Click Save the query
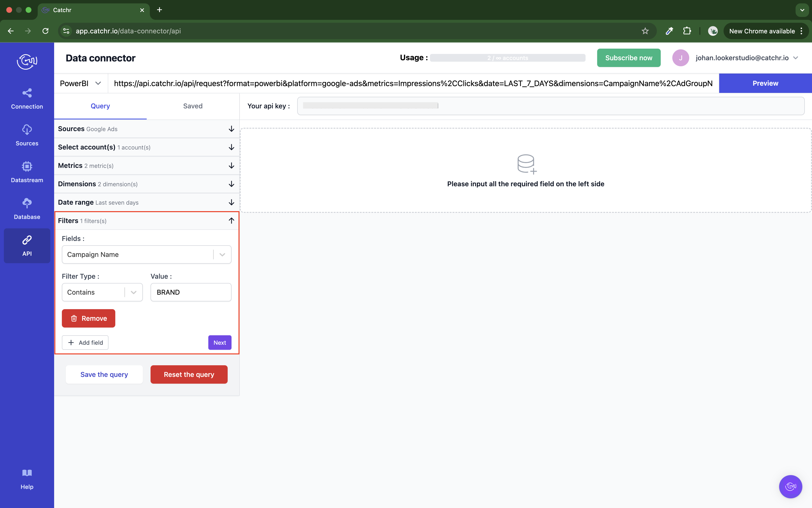812x508 pixels. pyautogui.click(x=104, y=374)
